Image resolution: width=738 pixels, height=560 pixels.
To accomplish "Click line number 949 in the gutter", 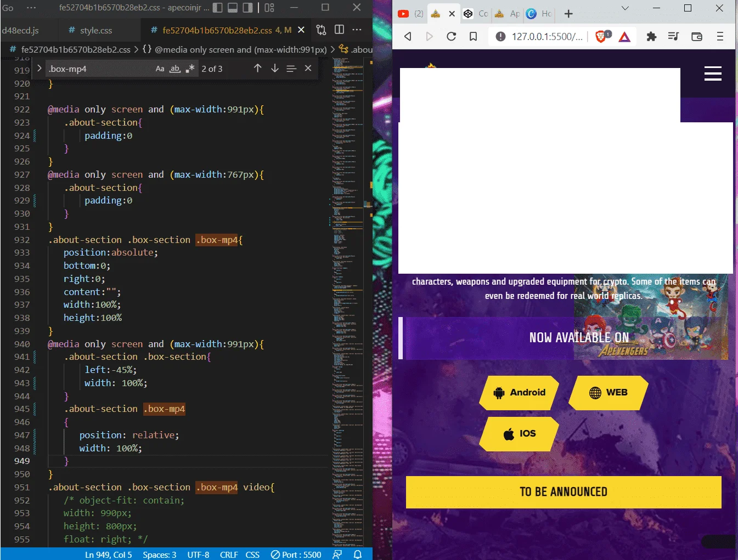I will click(22, 461).
